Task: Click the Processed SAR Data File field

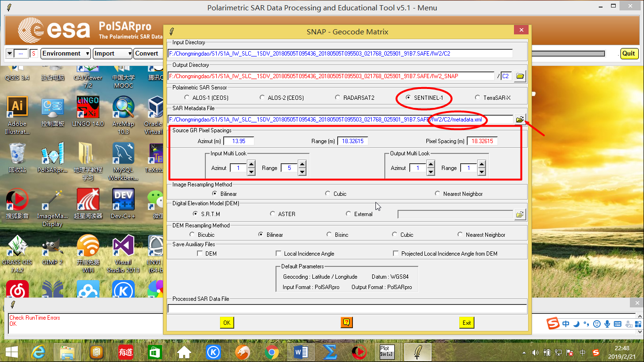Action: click(347, 309)
